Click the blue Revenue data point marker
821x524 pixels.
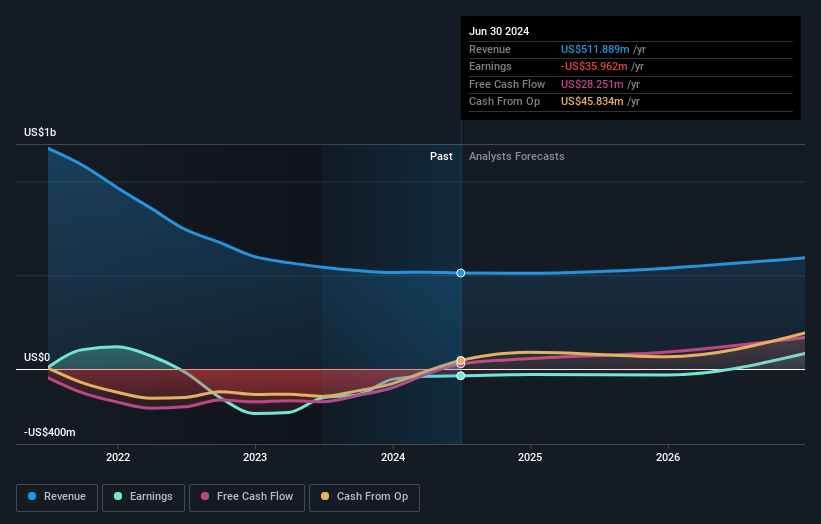[x=461, y=273]
